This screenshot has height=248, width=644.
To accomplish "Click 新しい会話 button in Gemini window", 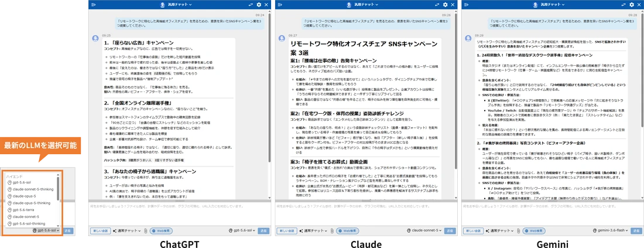I will point(472,231).
